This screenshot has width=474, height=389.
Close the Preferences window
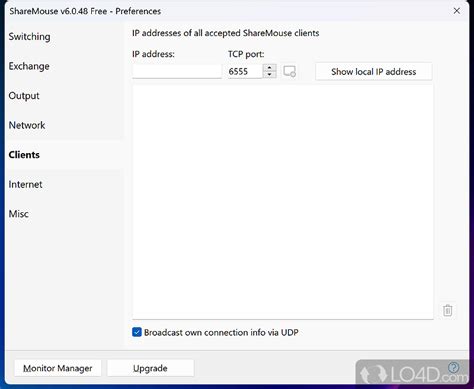coord(457,11)
